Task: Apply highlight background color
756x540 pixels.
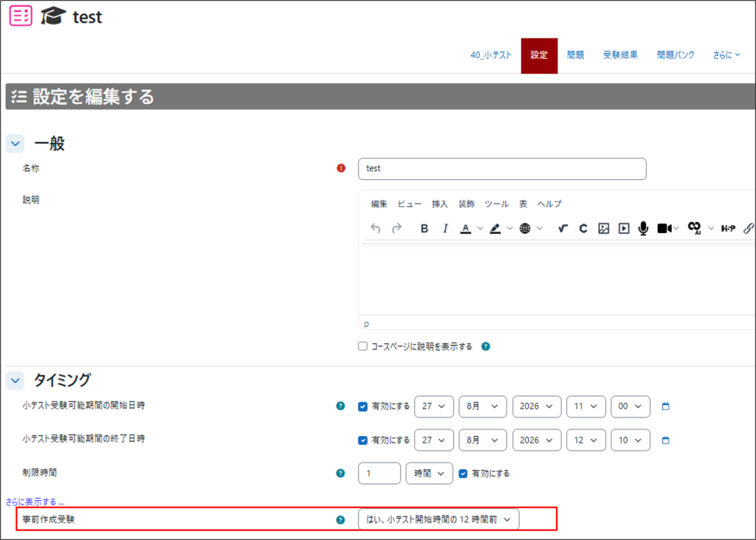Action: coord(495,229)
